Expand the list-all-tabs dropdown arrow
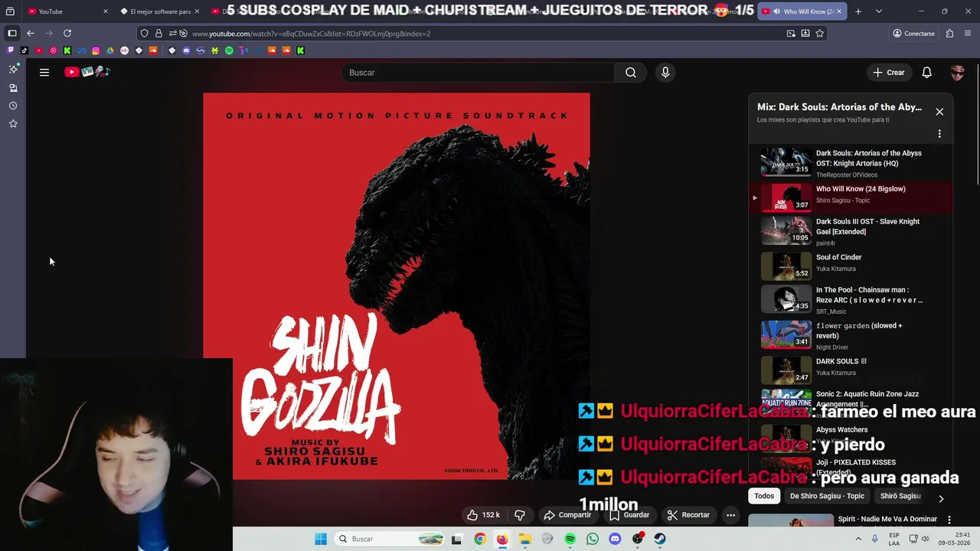The image size is (980, 551). click(x=878, y=11)
